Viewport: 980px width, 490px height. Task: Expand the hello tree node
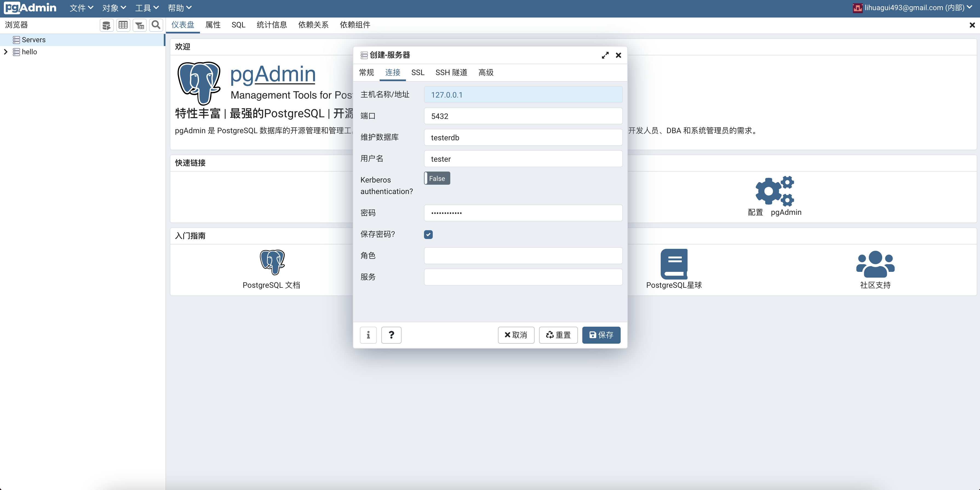point(6,52)
